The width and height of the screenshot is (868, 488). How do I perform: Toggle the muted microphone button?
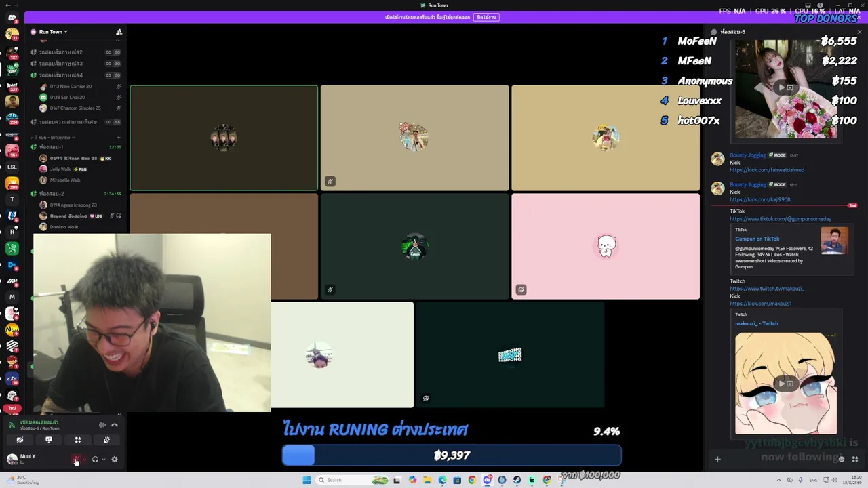[76, 460]
